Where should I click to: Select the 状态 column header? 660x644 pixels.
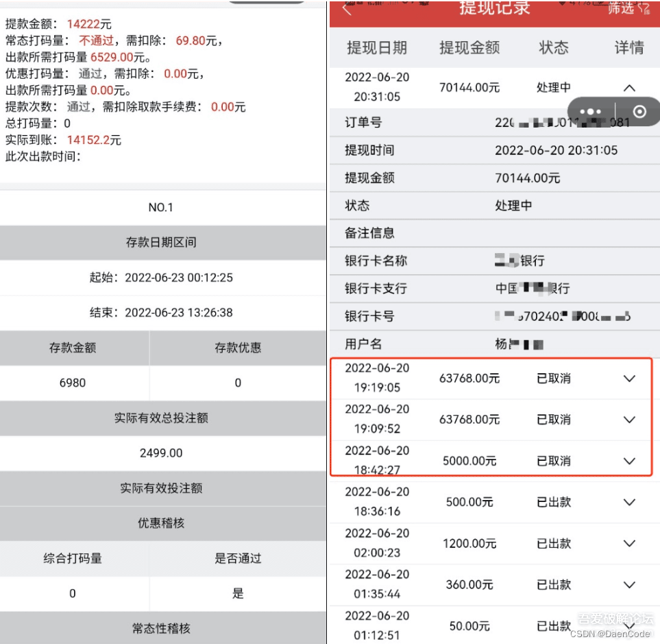tap(553, 48)
